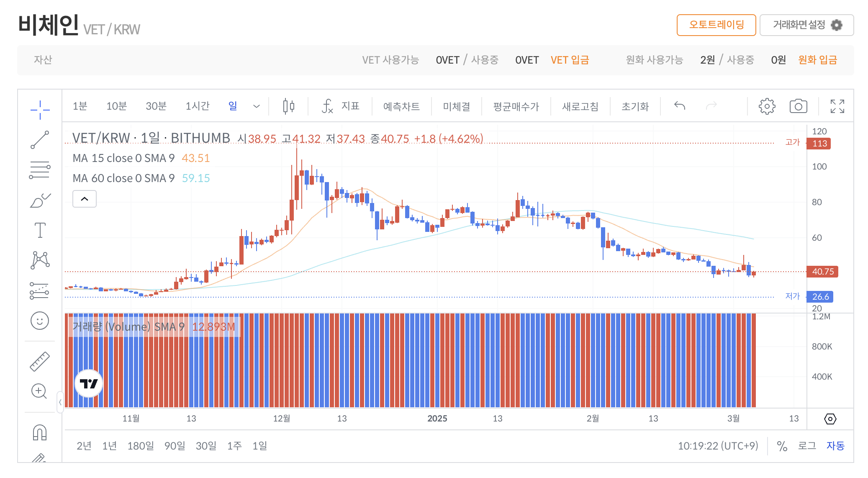The height and width of the screenshot is (478, 868).
Task: Toggle auto scale (자동)
Action: (x=835, y=446)
